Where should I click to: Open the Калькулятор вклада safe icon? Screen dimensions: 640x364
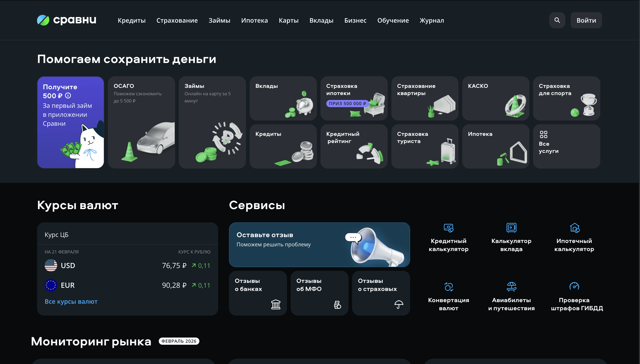(511, 228)
